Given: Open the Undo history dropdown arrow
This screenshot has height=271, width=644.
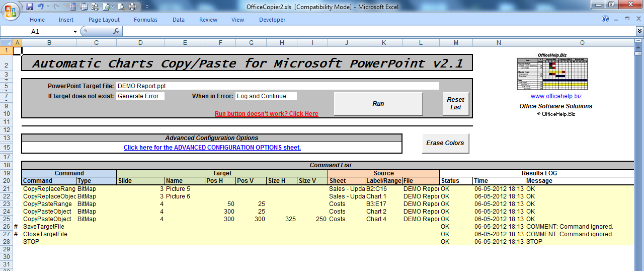Looking at the screenshot, I should click(48, 7).
